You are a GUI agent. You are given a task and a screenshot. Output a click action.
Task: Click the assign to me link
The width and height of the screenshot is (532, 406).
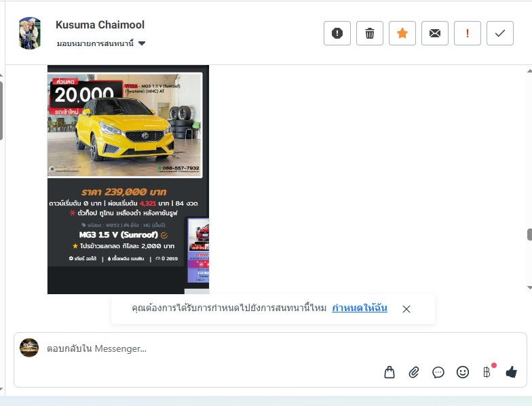coord(360,308)
